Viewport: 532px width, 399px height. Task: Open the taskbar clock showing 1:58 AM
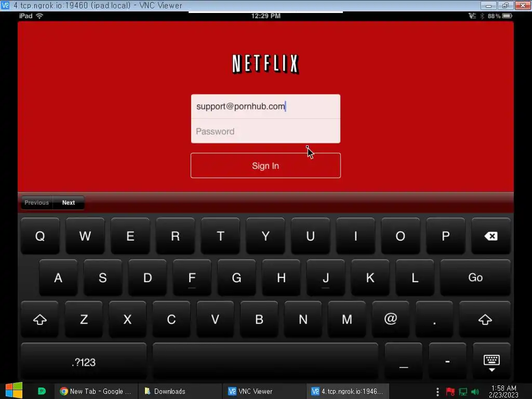coord(503,391)
